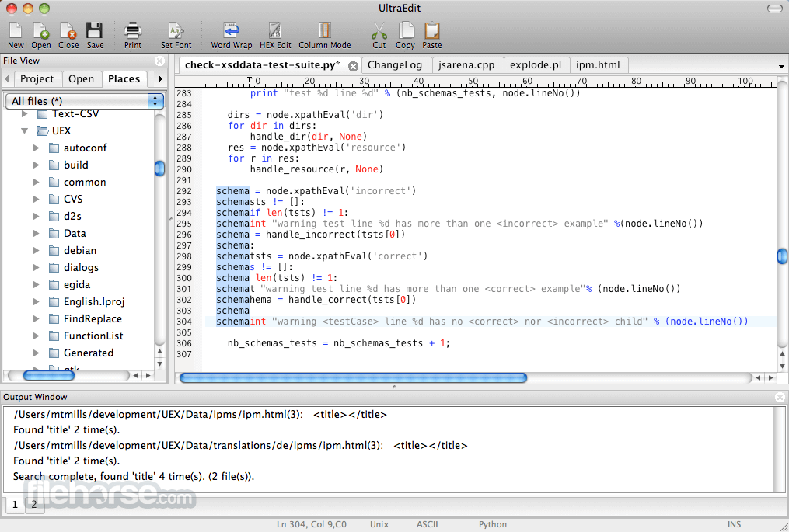Click the Paste toolbar icon

pyautogui.click(x=431, y=35)
